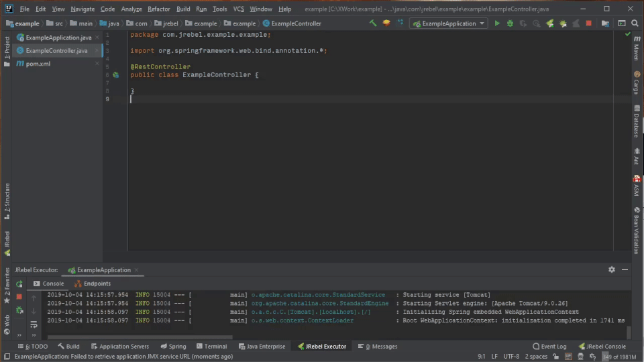The width and height of the screenshot is (644, 362).
Task: Open the ASM tool window
Action: (637, 186)
